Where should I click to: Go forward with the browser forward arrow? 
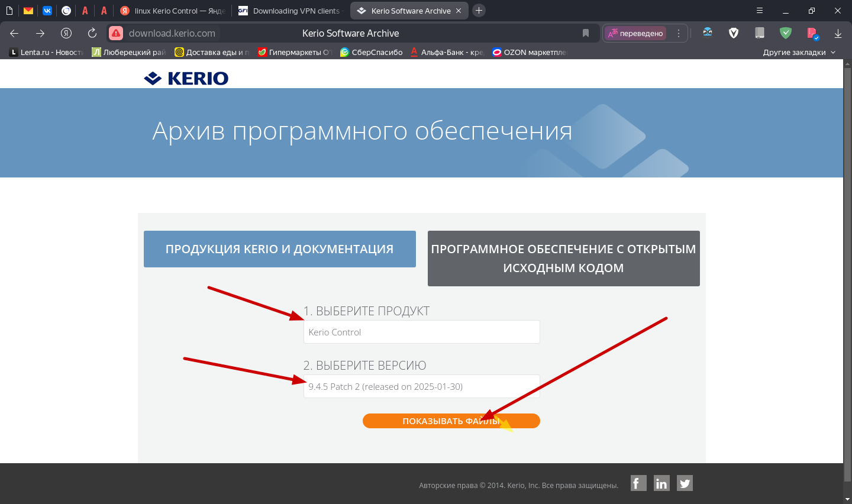tap(40, 33)
